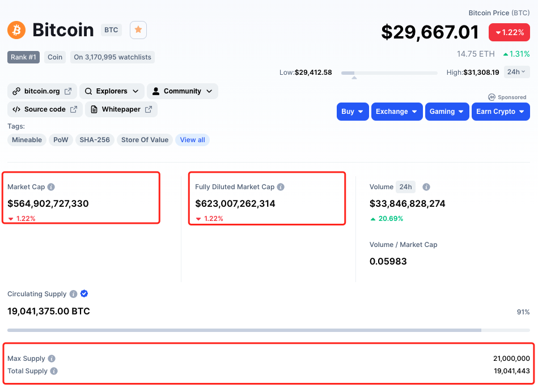Click the Market Cap value $564,902,727,330
The image size is (538, 392).
coord(48,204)
